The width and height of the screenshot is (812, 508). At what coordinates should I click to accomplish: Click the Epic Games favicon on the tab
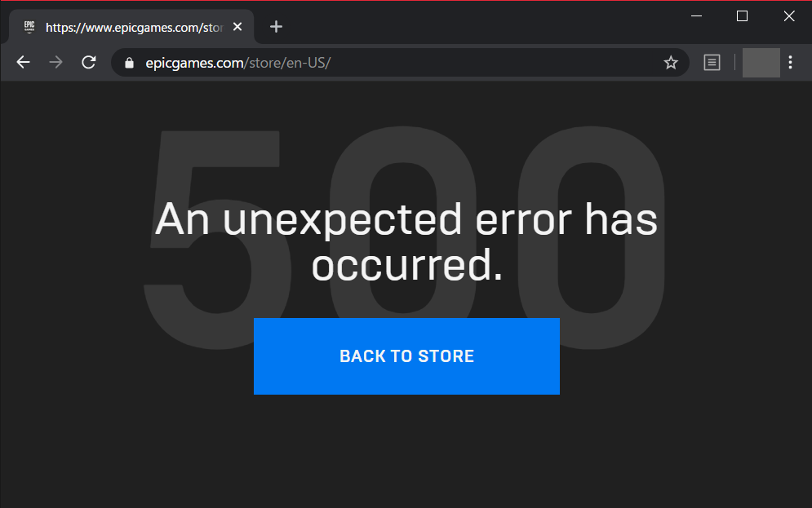coord(29,27)
